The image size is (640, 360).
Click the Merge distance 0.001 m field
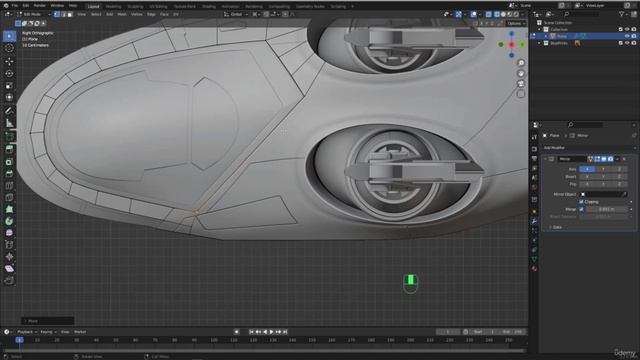point(607,209)
